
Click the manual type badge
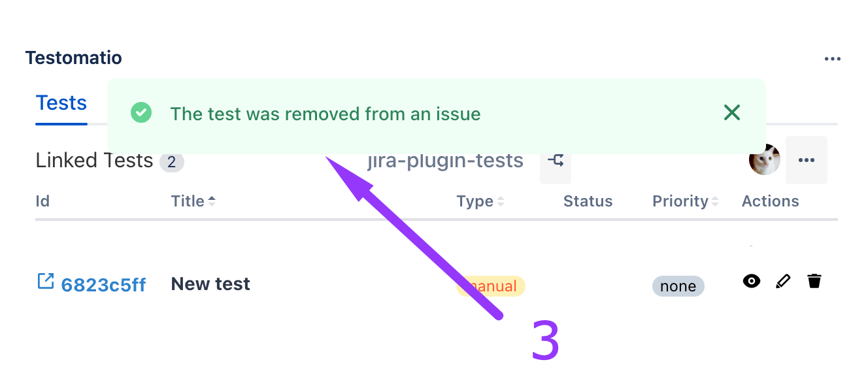click(491, 286)
